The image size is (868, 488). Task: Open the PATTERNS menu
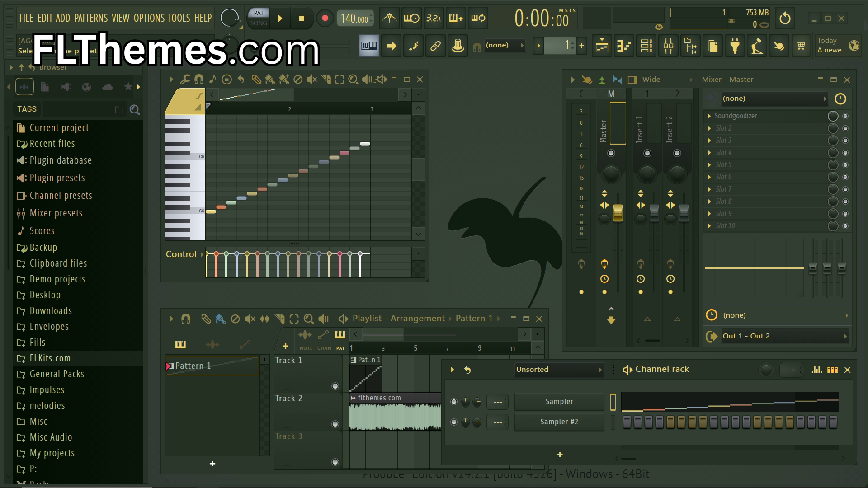[91, 18]
